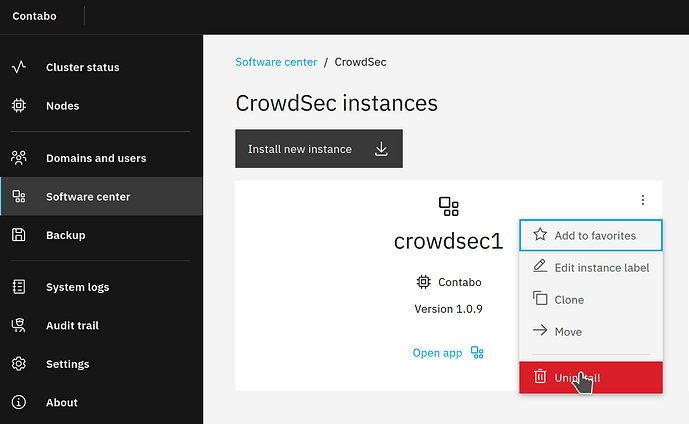The image size is (689, 424).
Task: Click the Backup floppy disk icon
Action: 18,235
